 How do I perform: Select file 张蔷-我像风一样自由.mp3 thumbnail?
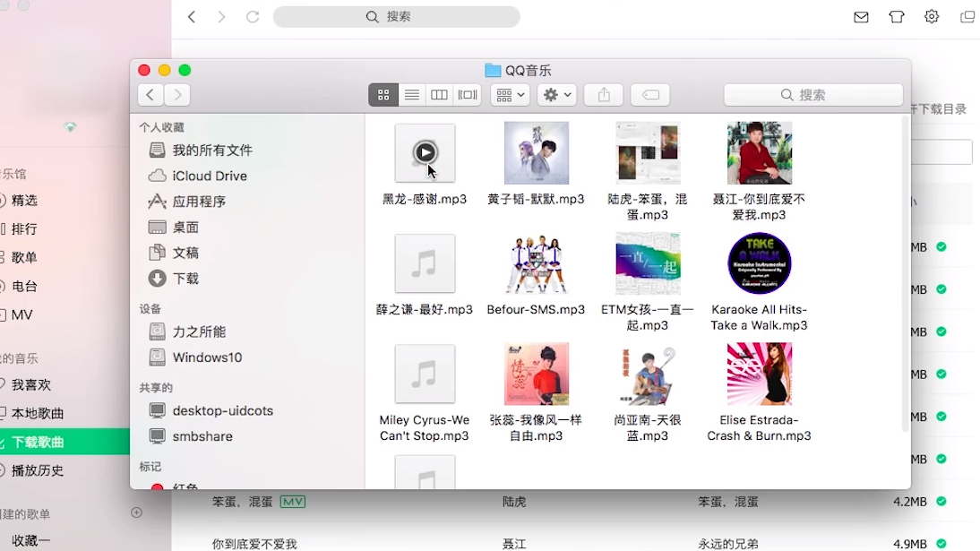[537, 374]
